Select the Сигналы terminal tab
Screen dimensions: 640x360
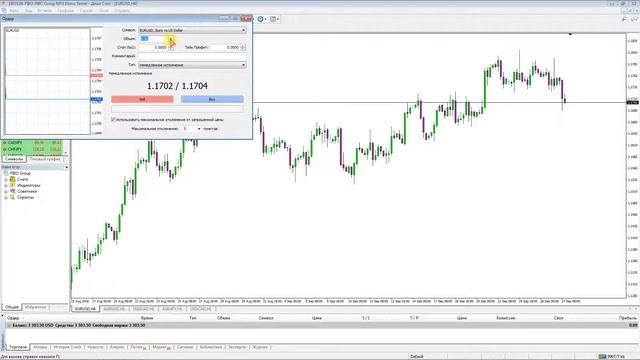coord(185,347)
